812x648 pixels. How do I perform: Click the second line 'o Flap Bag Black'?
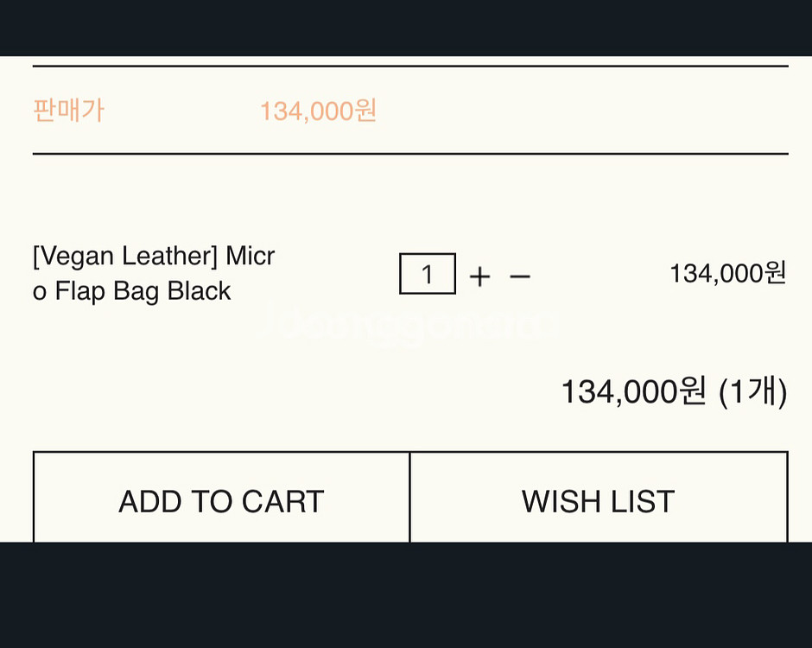point(131,291)
